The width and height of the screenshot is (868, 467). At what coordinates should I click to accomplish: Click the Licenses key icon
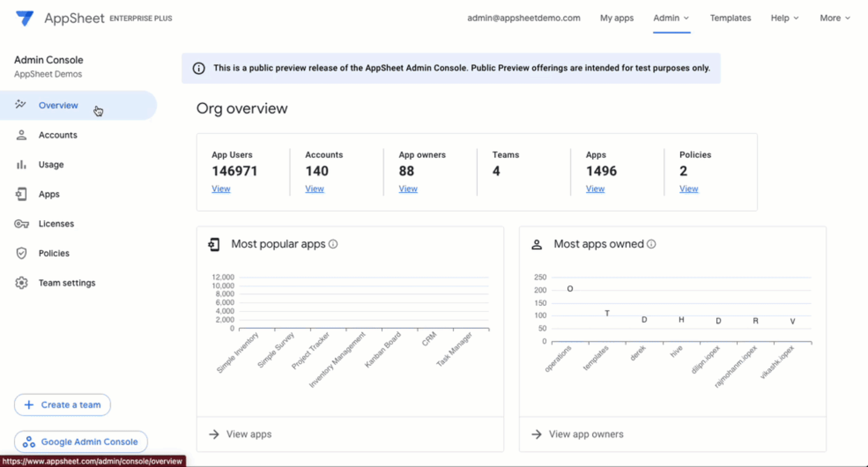pos(21,224)
